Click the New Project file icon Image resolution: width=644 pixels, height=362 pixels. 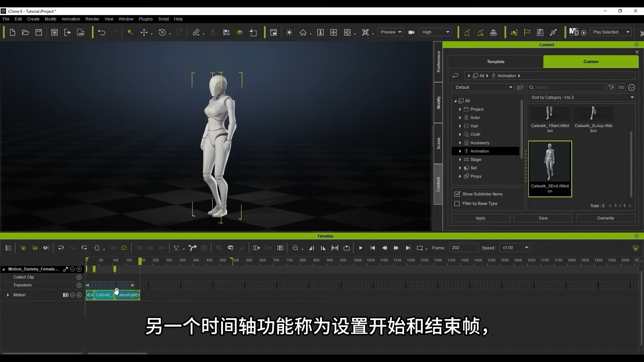click(12, 33)
